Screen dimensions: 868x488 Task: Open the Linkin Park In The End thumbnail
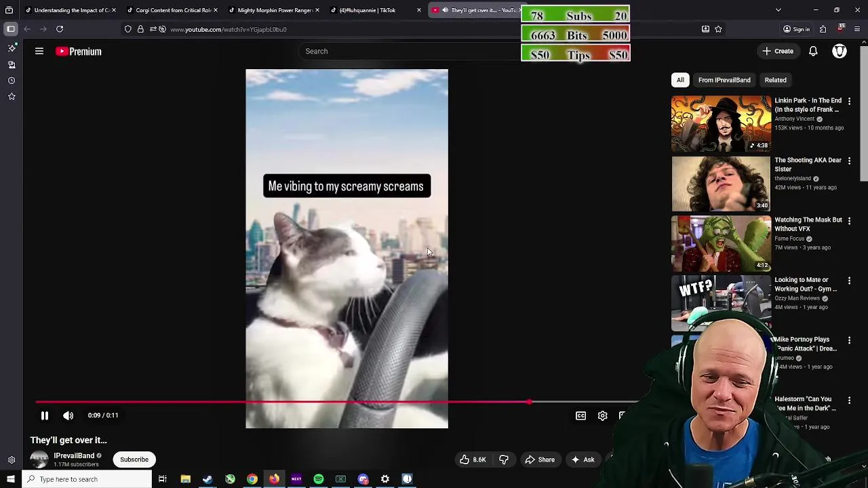pyautogui.click(x=721, y=124)
